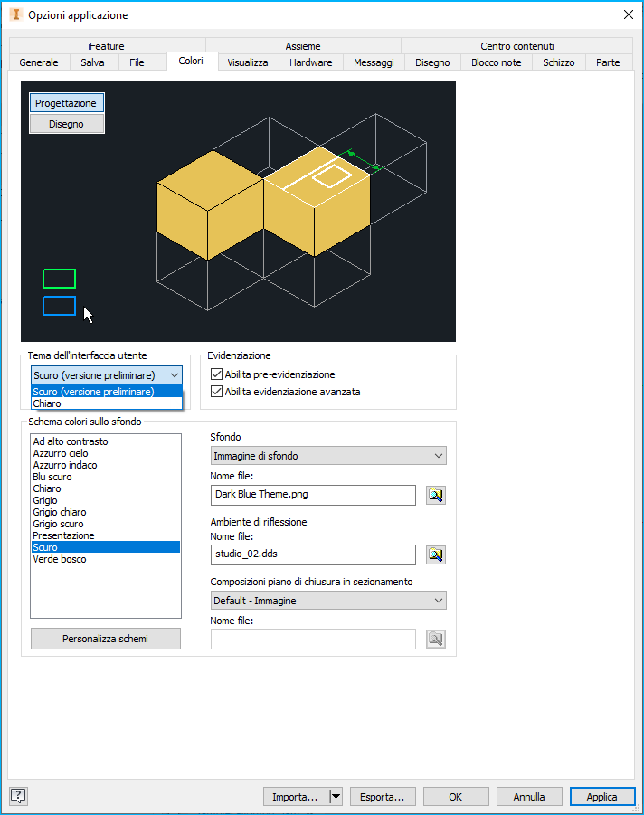Open the Blocco note tab
The image size is (644, 815).
click(x=497, y=62)
